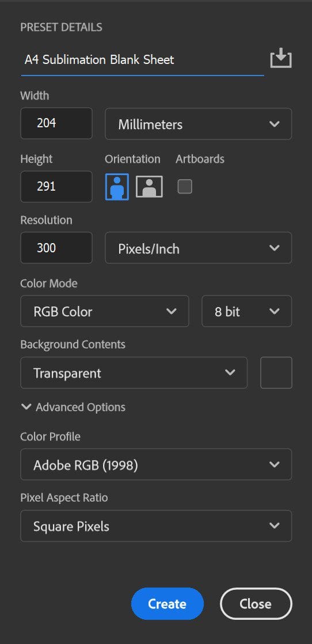Image resolution: width=312 pixels, height=644 pixels.
Task: Click the preset name text field
Action: click(x=142, y=60)
